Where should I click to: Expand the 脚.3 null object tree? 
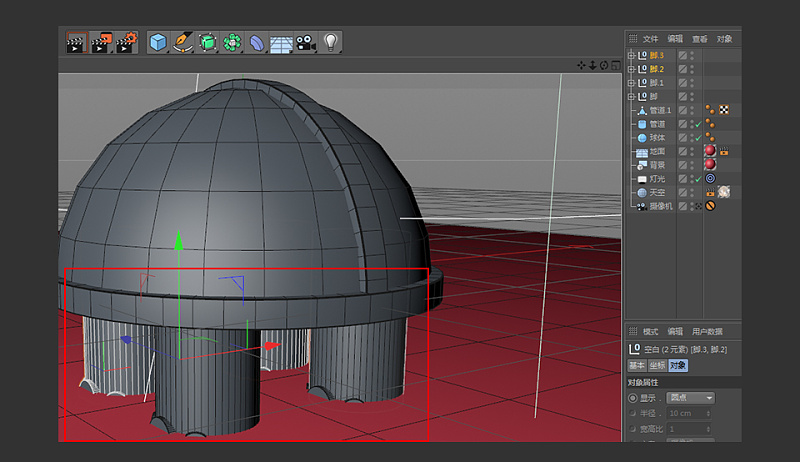pyautogui.click(x=631, y=56)
